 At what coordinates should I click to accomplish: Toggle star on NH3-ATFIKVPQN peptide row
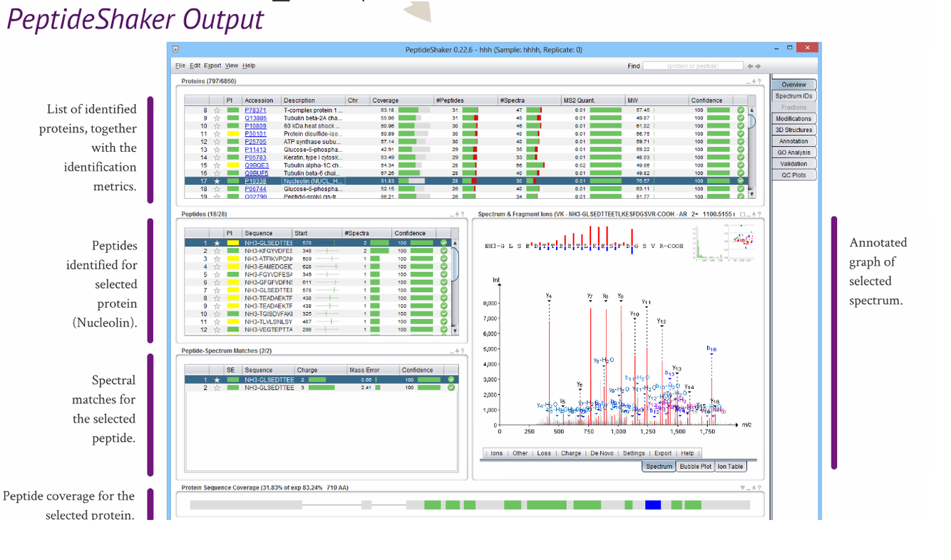pos(217,259)
